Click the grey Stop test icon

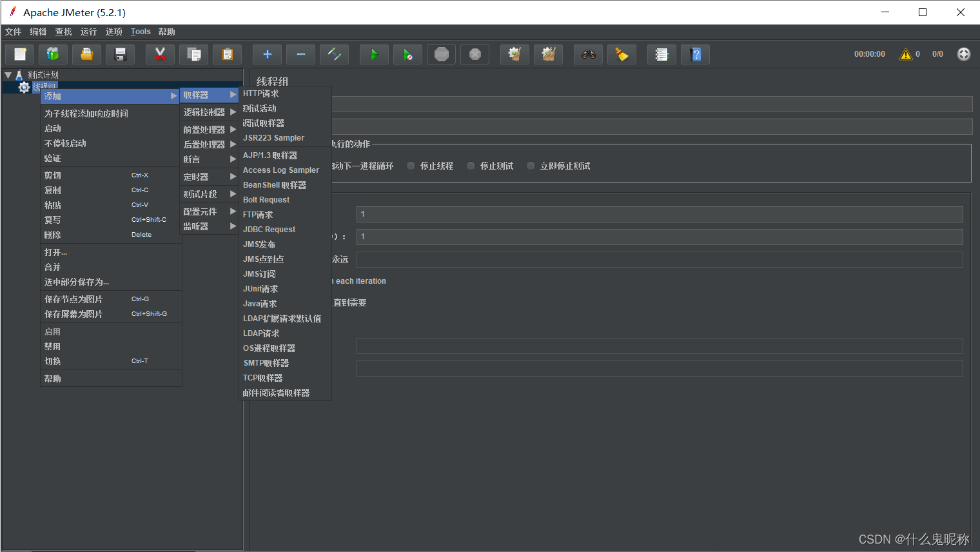click(442, 54)
